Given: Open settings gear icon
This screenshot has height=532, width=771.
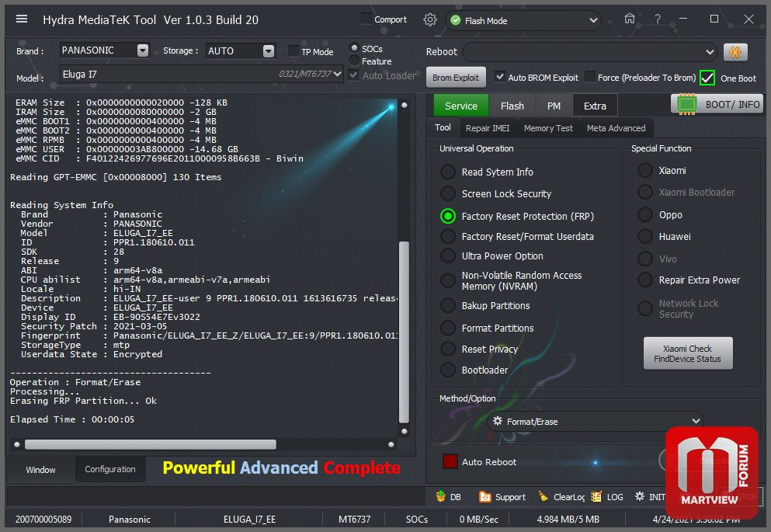Looking at the screenshot, I should 429,19.
